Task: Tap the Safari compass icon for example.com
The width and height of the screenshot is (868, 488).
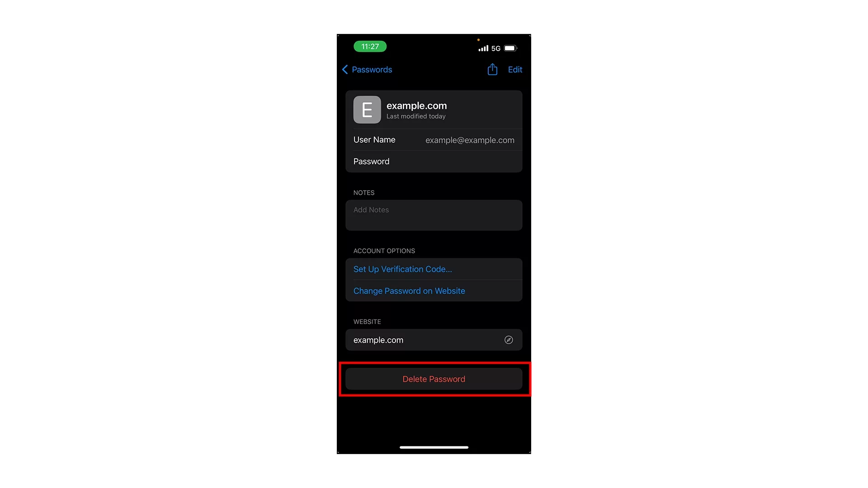Action: pyautogui.click(x=509, y=340)
